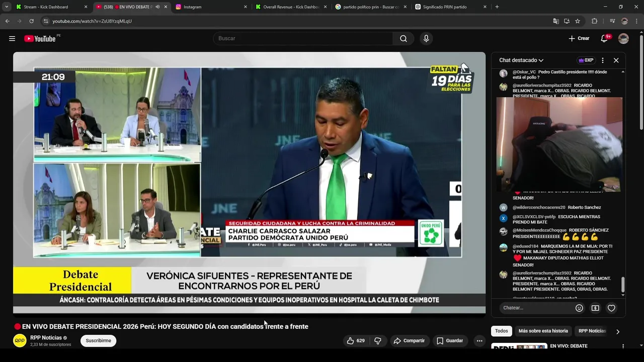Go to the YouTube home logo
Image resolution: width=644 pixels, height=362 pixels.
click(40, 39)
